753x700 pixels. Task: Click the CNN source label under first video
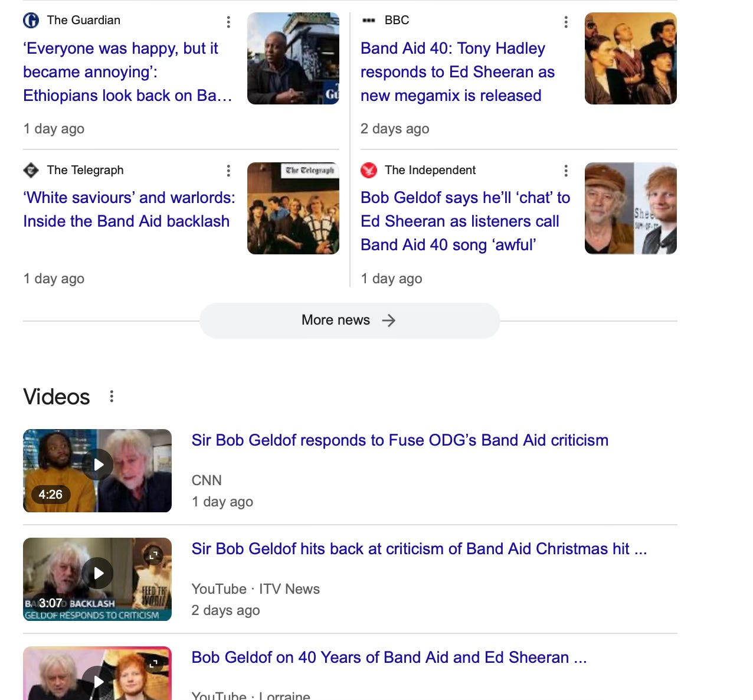[x=207, y=480]
